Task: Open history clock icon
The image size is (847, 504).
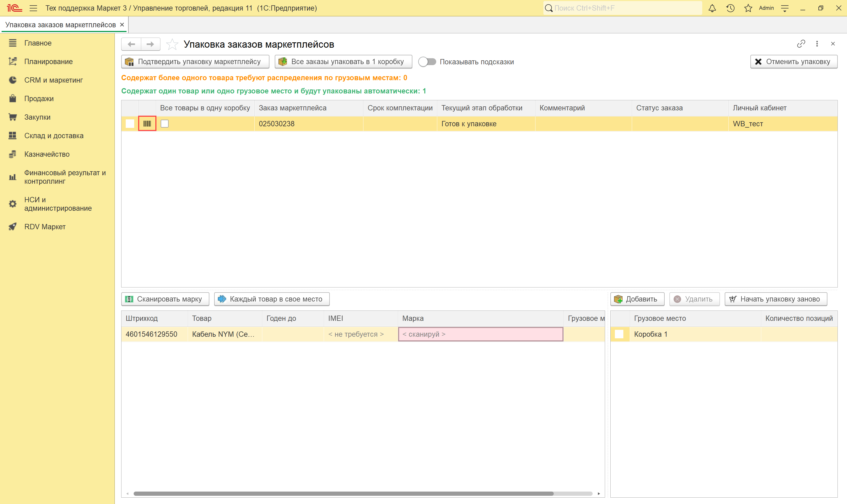Action: click(x=730, y=8)
